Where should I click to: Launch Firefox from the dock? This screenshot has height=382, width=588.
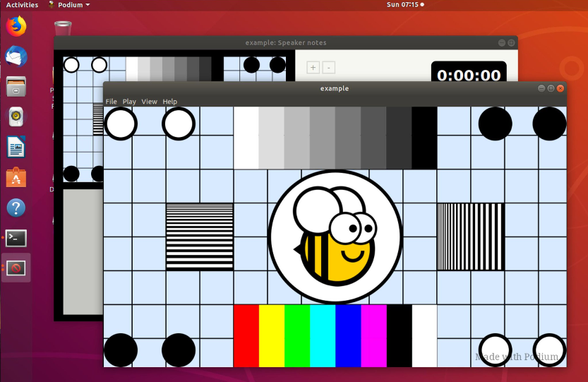point(16,26)
